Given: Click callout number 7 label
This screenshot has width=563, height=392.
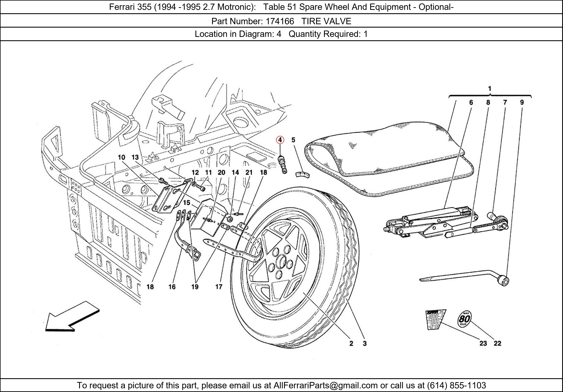Looking at the screenshot, I should (x=505, y=103).
